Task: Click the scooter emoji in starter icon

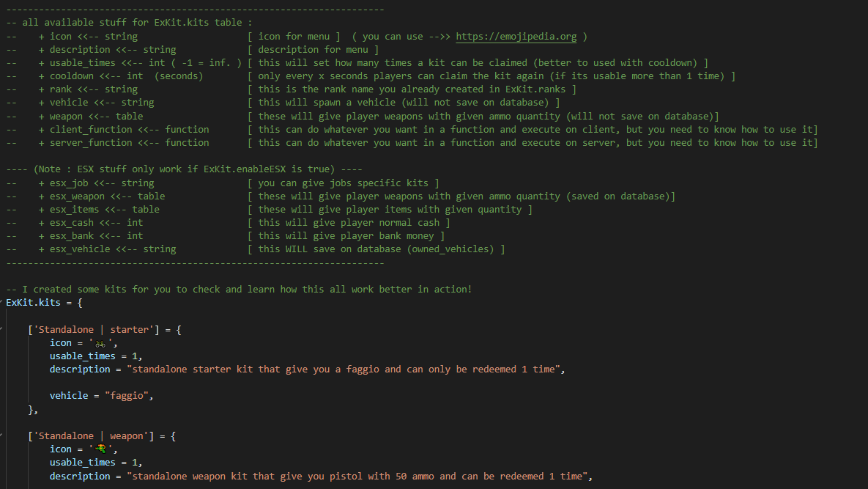Action: click(100, 343)
